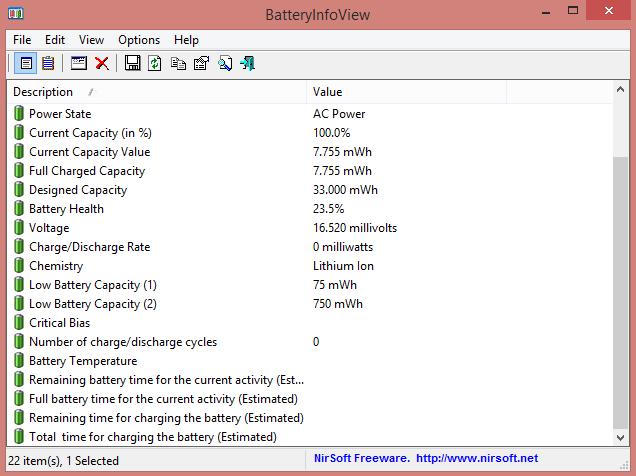The image size is (636, 476).
Task: Click battery icon beside Battery Temperature
Action: [19, 360]
